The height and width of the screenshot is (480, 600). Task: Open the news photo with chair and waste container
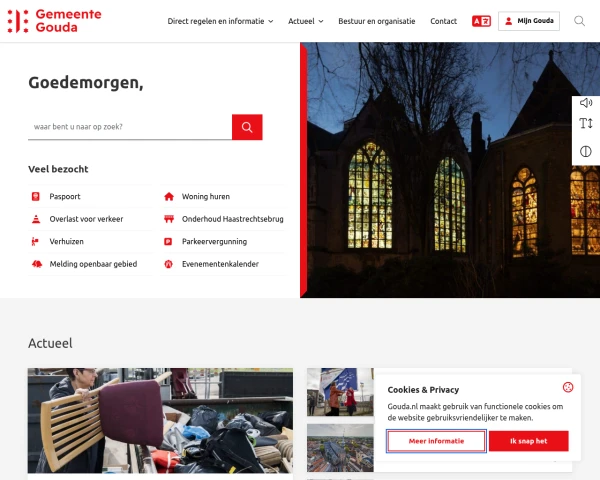[160, 421]
